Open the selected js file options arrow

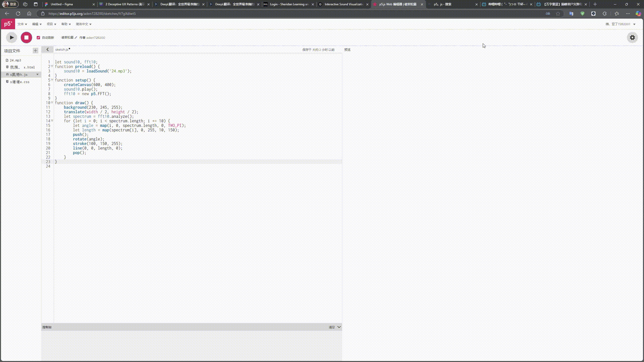click(x=37, y=74)
